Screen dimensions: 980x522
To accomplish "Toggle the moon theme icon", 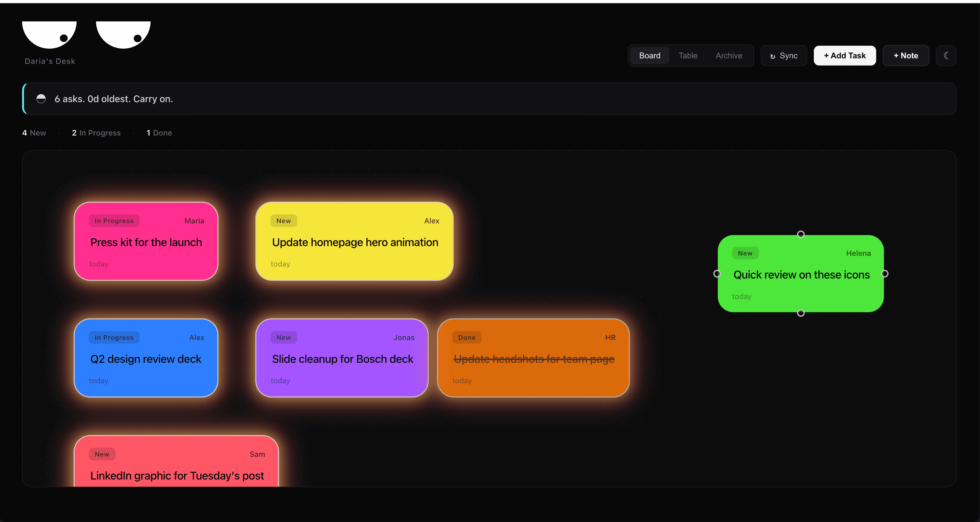I will pos(946,55).
